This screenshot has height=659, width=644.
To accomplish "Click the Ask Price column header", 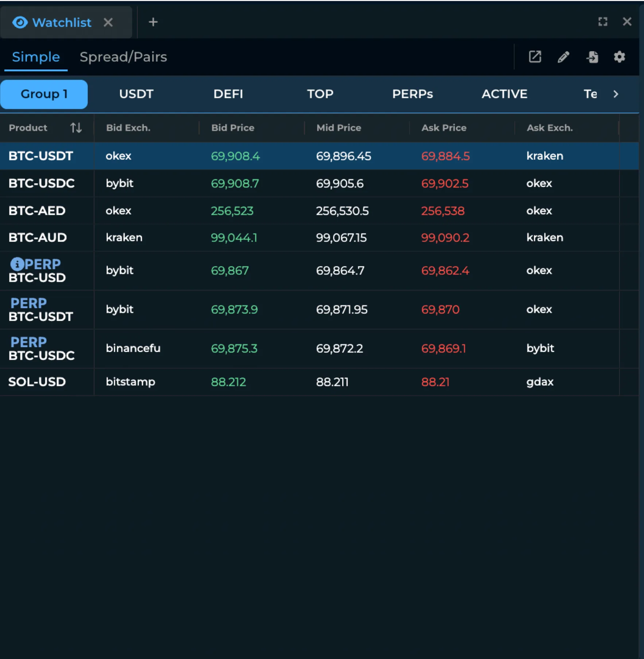I will (444, 128).
